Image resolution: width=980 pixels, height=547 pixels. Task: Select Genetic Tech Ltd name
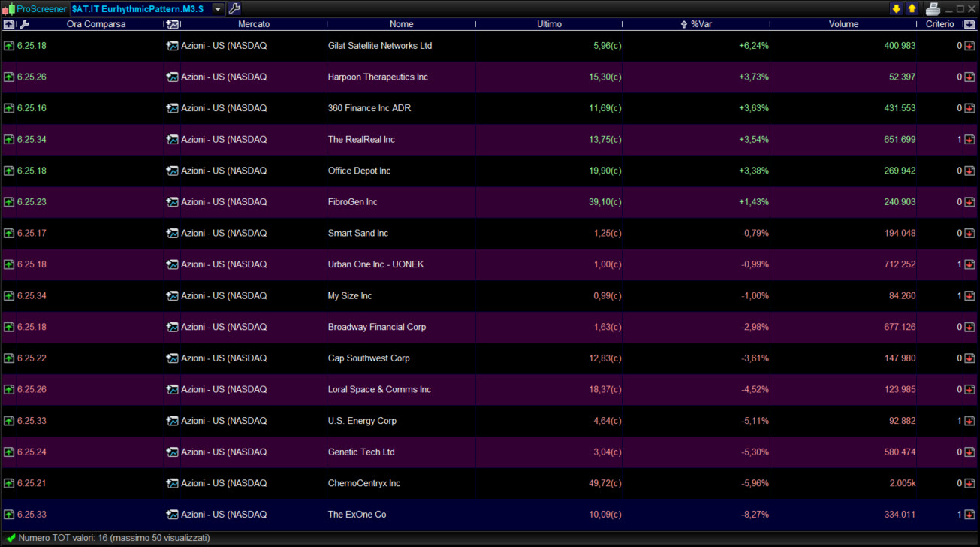coord(361,452)
